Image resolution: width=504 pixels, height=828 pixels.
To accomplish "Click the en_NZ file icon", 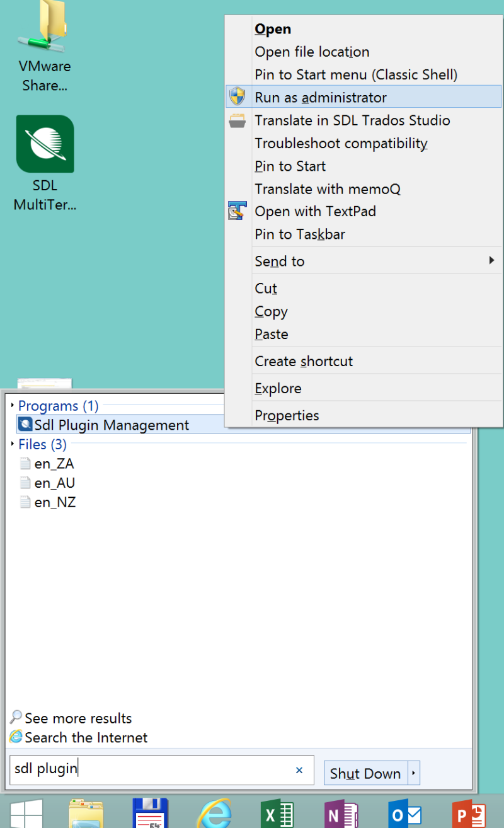I will point(25,502).
